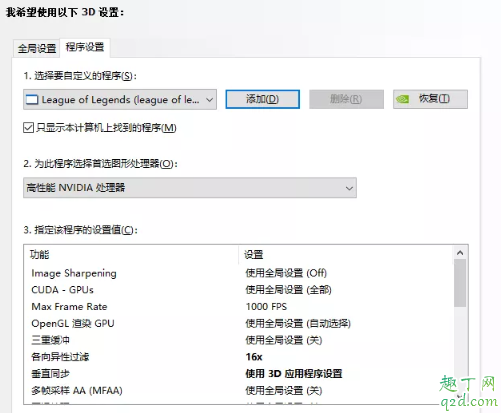501x413 pixels.
Task: Select the Image Sharpening row
Action: 238,273
